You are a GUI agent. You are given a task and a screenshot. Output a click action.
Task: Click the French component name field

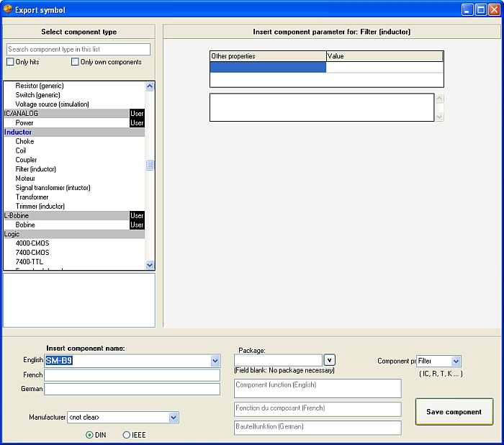[x=132, y=375]
